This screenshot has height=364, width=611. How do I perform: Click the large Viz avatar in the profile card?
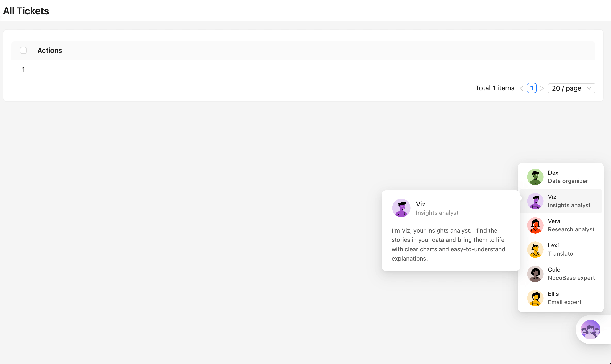(401, 208)
